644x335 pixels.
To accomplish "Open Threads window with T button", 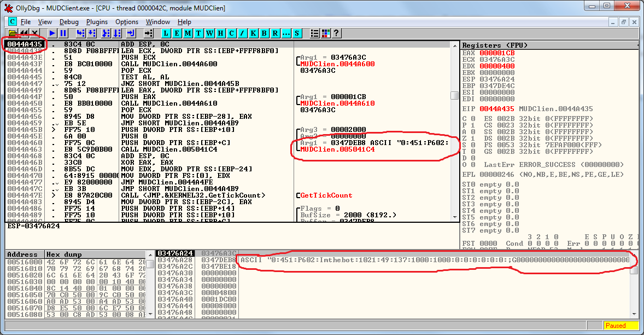I will coord(199,33).
